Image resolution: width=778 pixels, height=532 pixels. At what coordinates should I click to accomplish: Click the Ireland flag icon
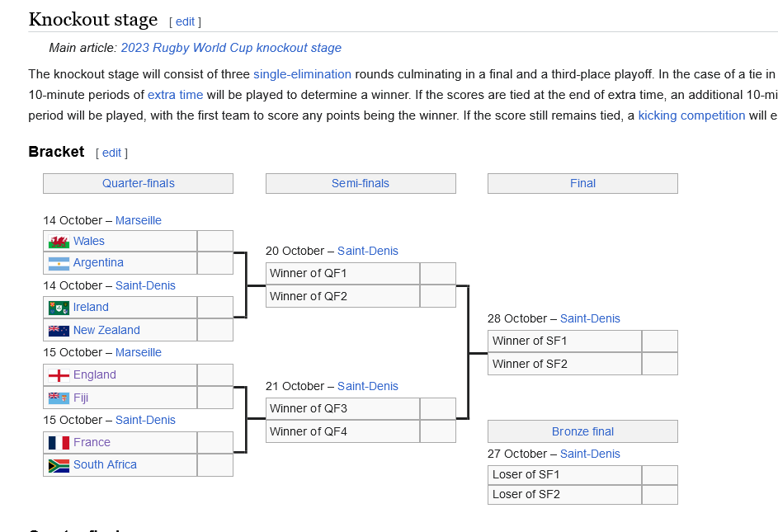(x=59, y=308)
